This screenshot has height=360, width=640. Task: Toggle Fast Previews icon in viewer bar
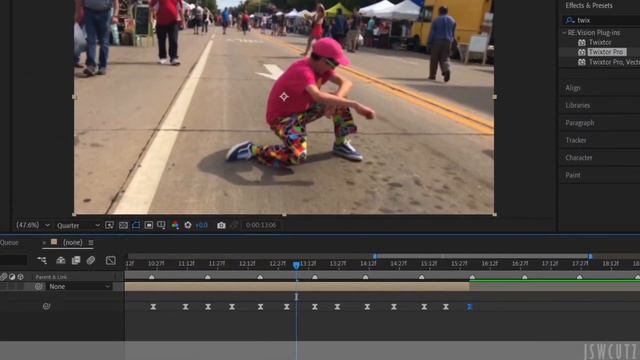[x=109, y=225]
